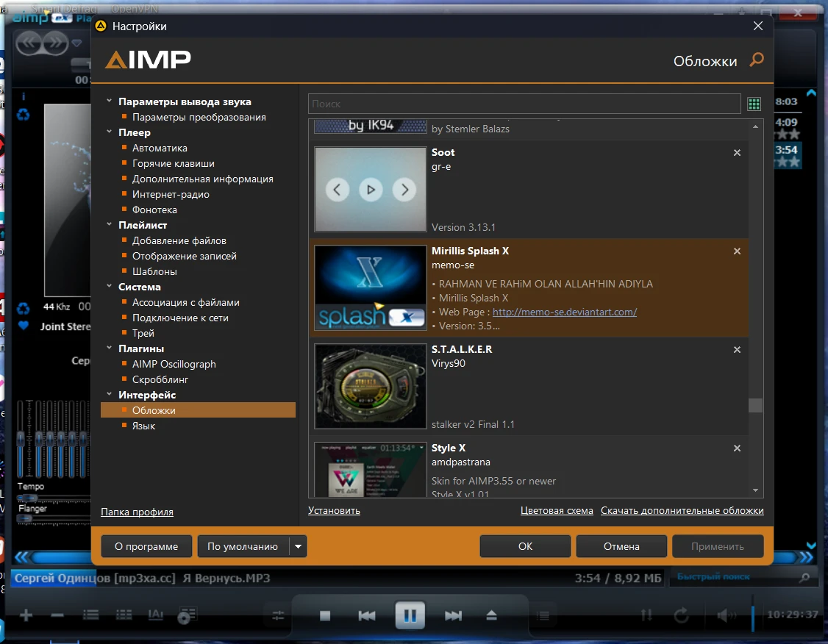Viewport: 828px width, 644px height.
Task: Click the Скачать дополнительные обложки link
Action: [682, 510]
